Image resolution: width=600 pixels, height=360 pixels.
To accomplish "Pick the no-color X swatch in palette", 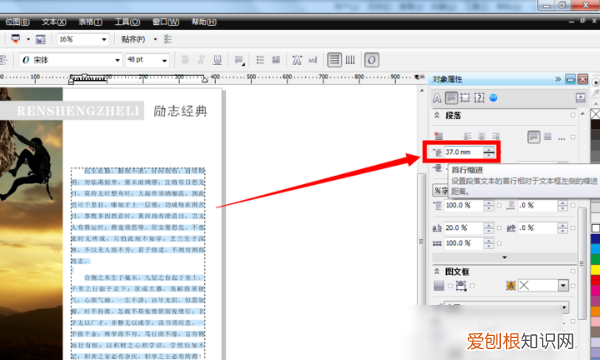I will pyautogui.click(x=595, y=114).
